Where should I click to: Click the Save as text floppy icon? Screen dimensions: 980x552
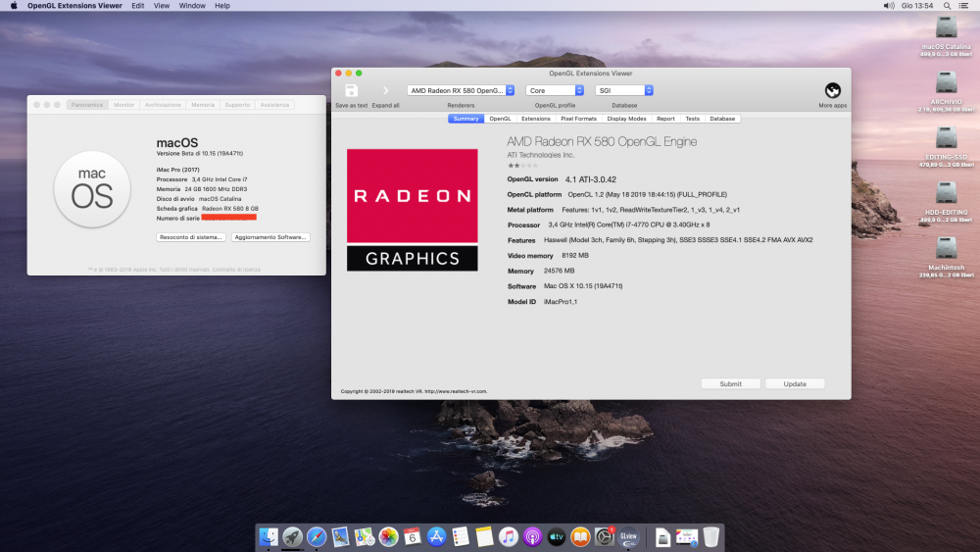click(351, 90)
